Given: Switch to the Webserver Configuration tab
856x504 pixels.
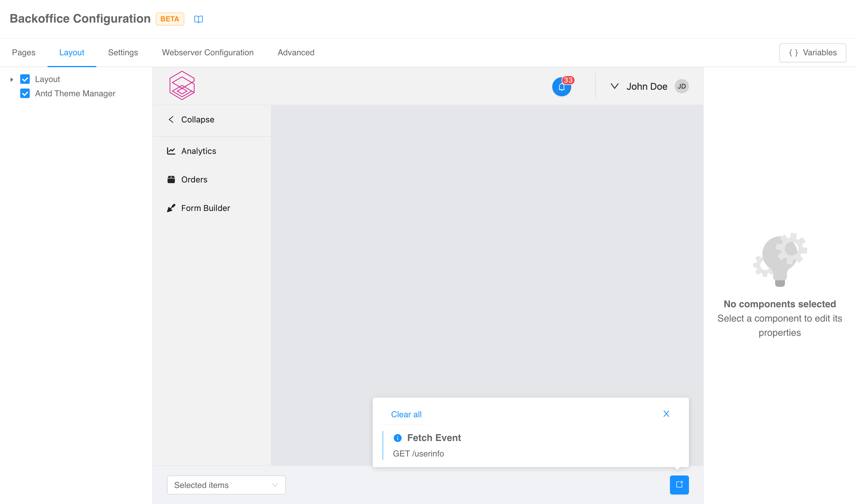Looking at the screenshot, I should pyautogui.click(x=207, y=52).
